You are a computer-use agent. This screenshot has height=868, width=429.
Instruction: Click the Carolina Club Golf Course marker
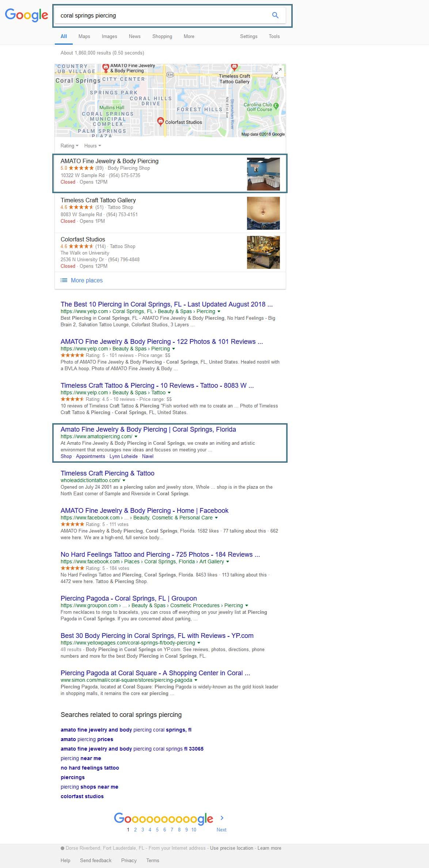click(276, 106)
